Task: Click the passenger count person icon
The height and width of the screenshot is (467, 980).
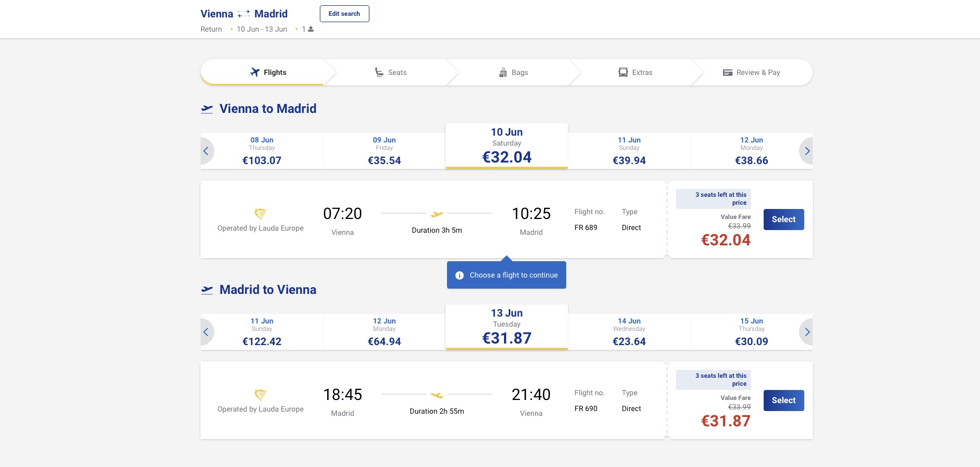Action: point(311,29)
